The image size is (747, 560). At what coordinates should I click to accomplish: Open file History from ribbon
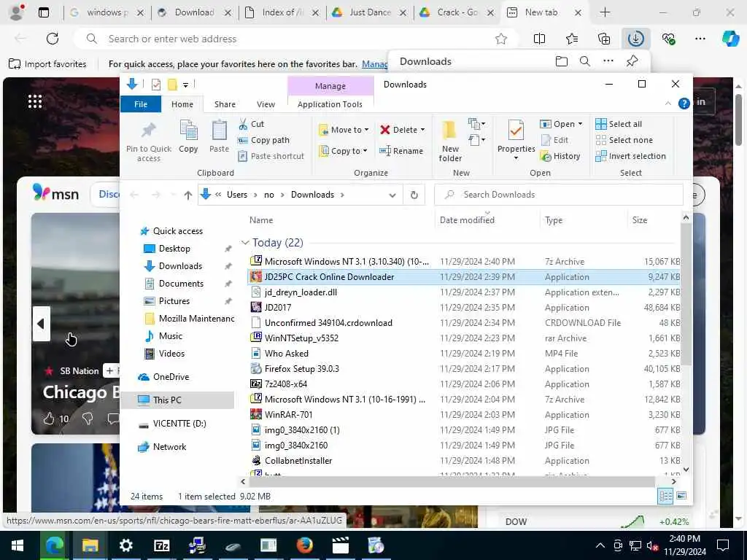pos(560,156)
